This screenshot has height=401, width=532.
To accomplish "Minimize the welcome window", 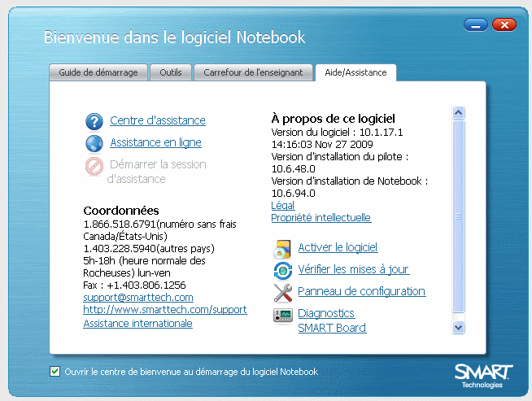I will pyautogui.click(x=476, y=24).
